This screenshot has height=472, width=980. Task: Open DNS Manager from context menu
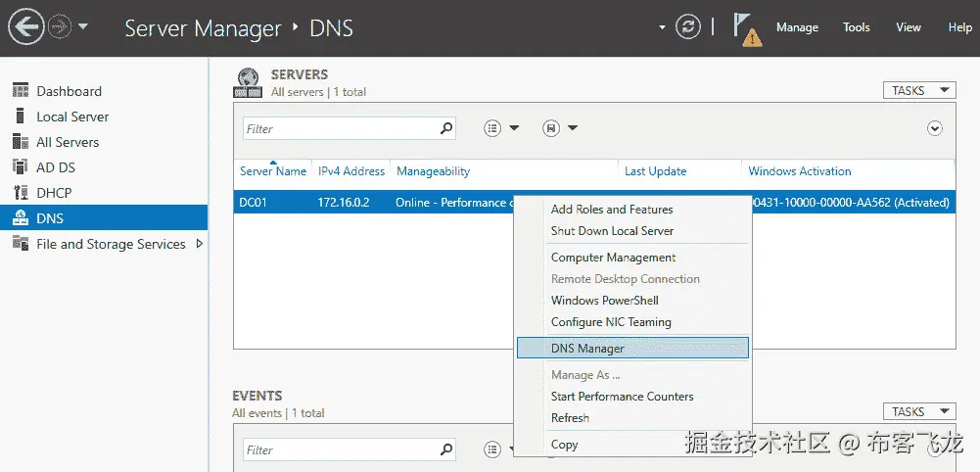(632, 349)
